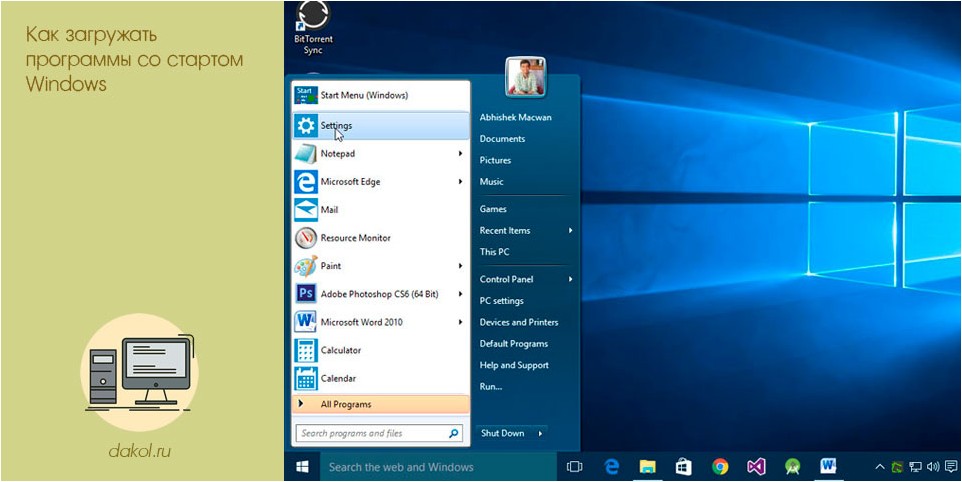
Task: Open the Action Center notification icon
Action: [951, 467]
